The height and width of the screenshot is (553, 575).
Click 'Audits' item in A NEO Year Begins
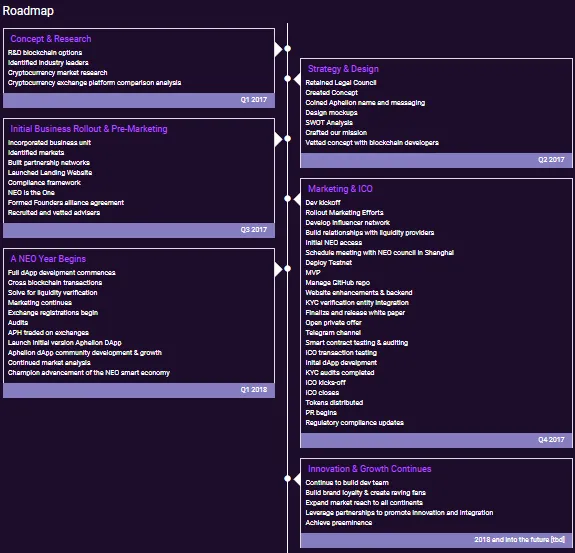(x=18, y=323)
